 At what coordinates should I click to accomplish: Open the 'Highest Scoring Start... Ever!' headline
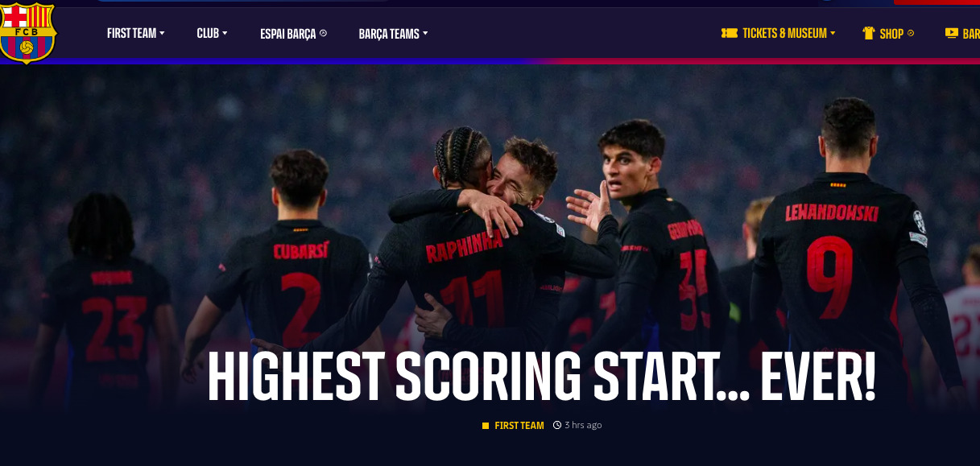[x=541, y=377]
